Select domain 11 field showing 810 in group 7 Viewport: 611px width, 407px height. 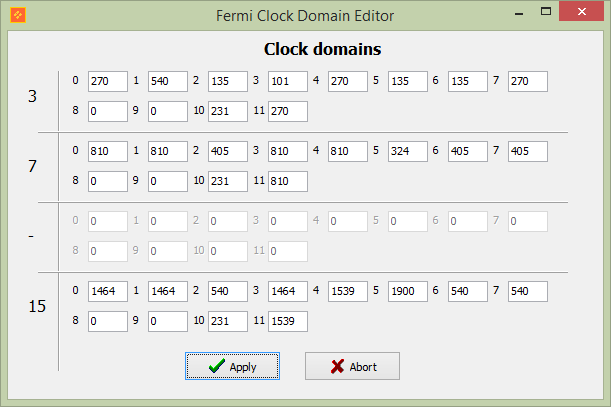[x=288, y=181]
